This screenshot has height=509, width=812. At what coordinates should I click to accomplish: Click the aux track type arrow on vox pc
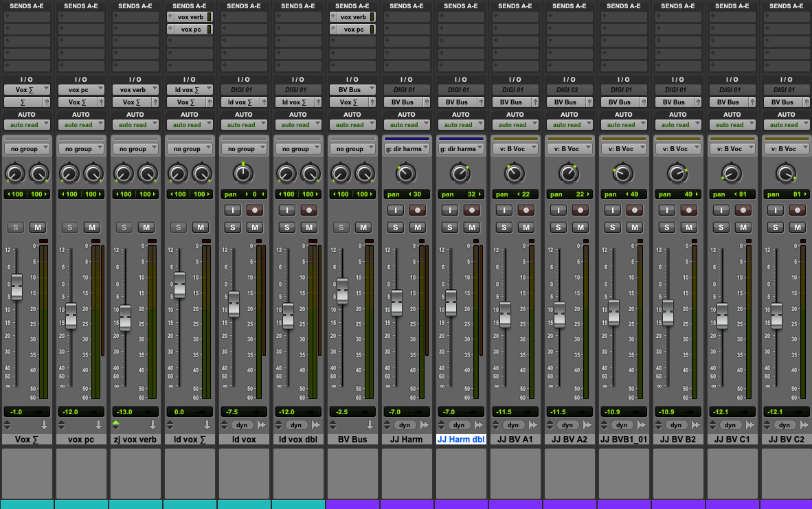coord(98,425)
